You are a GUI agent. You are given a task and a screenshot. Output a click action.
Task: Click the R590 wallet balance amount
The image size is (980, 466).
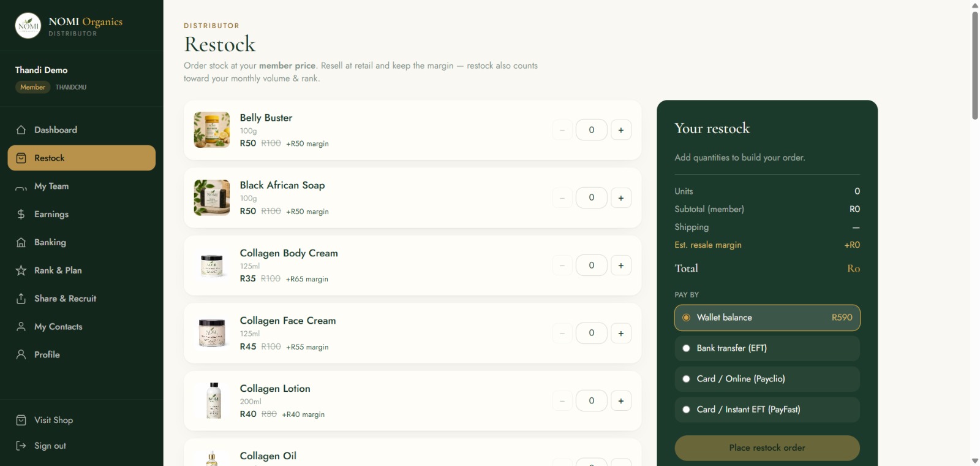842,318
